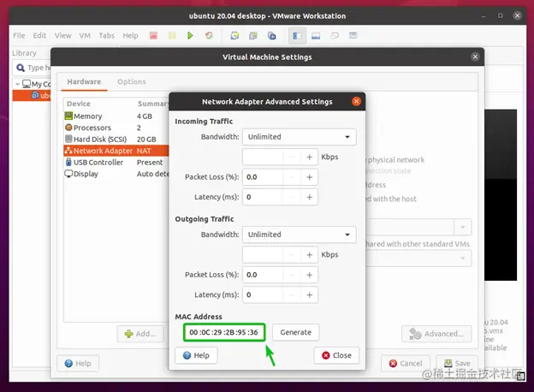Increase incoming Kbps with the plus button
Screen dimensions: 534x392
[309, 157]
